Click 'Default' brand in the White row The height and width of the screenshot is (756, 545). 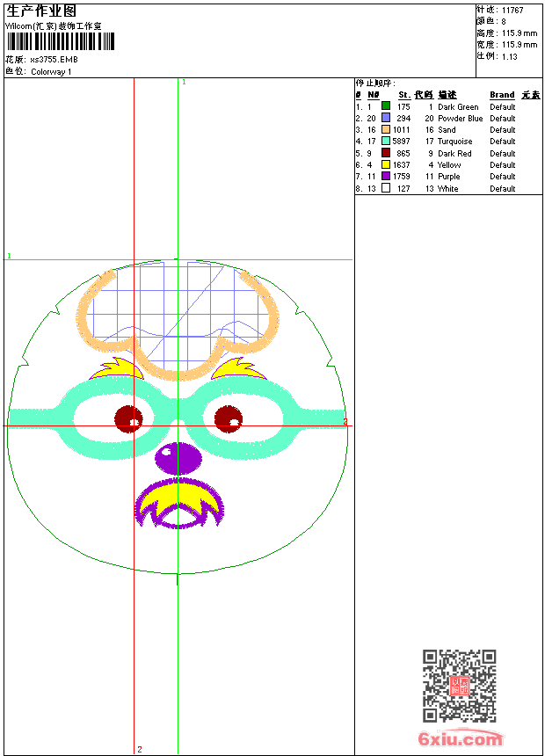[x=503, y=188]
